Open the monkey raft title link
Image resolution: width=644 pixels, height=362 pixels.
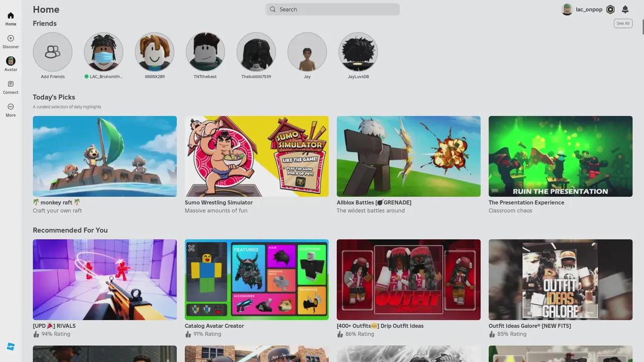(57, 203)
